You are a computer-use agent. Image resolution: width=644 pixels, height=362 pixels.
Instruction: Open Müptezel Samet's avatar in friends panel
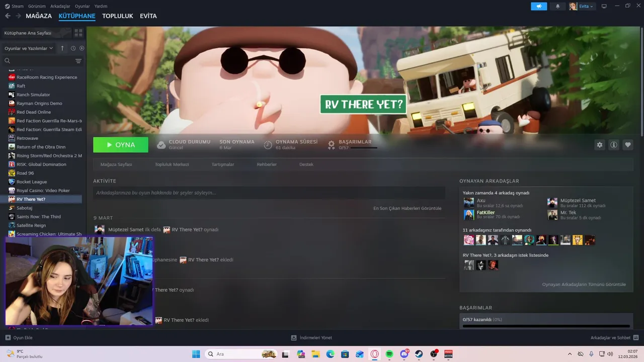[552, 203]
